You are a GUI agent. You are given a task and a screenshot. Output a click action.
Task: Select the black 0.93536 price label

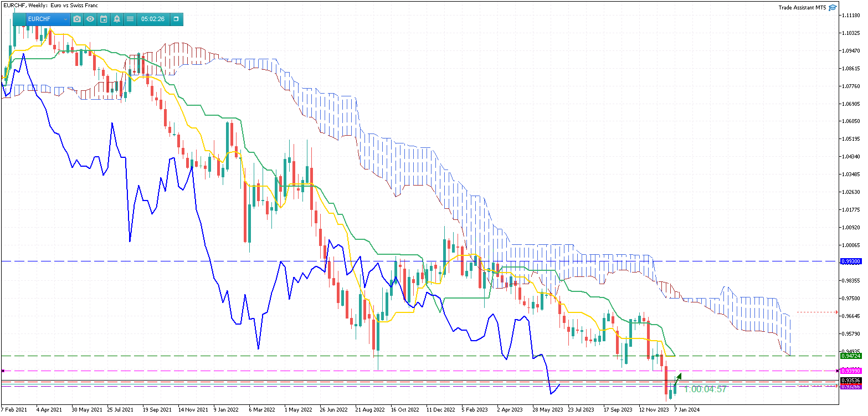click(x=850, y=381)
